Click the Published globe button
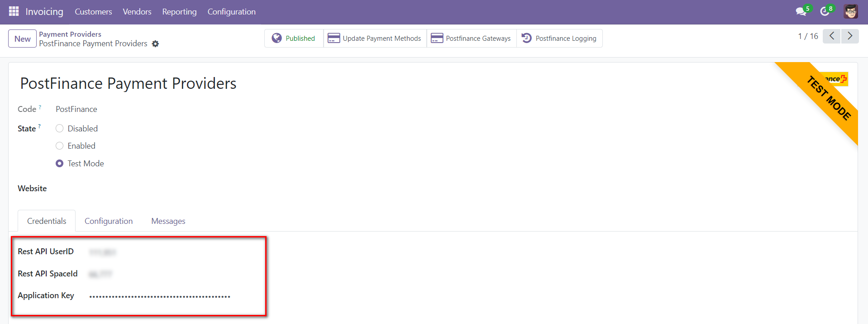Image resolution: width=868 pixels, height=324 pixels. click(x=294, y=39)
